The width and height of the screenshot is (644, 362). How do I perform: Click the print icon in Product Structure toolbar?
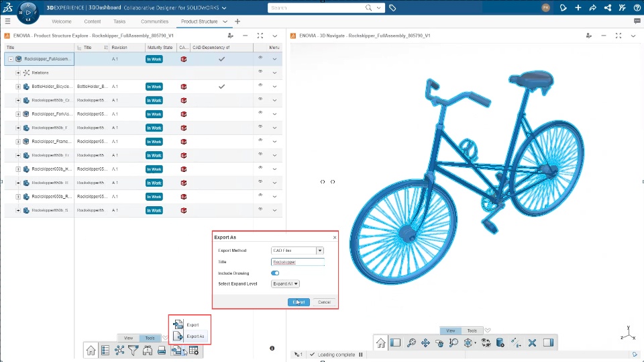(162, 350)
